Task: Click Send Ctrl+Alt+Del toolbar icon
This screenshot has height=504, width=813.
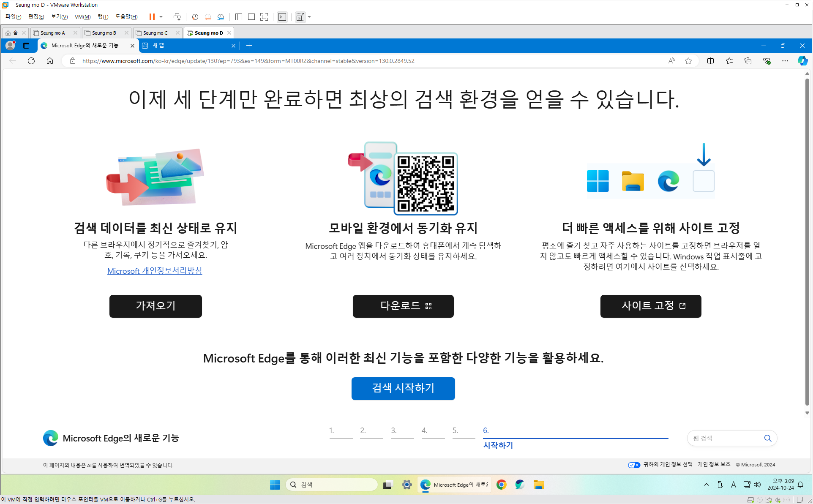Action: (x=177, y=17)
